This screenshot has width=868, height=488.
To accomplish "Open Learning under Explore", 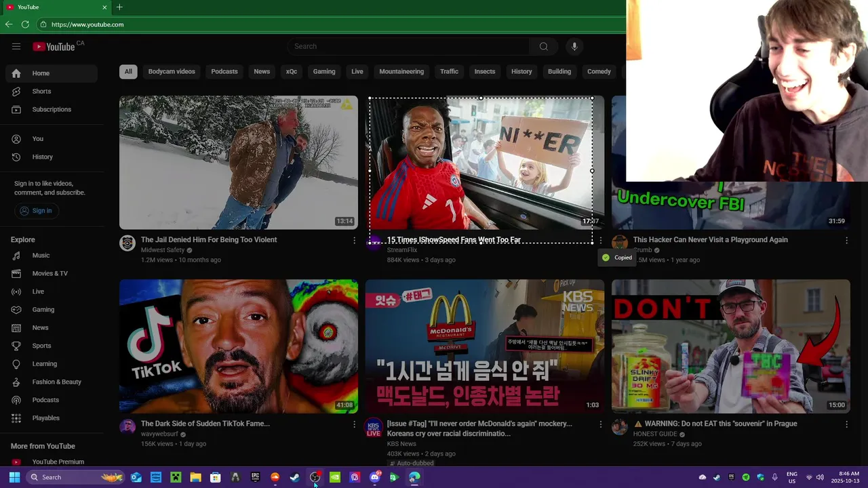I will (52, 364).
